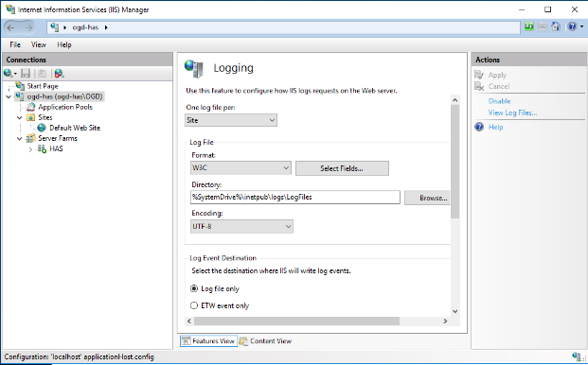The height and width of the screenshot is (365, 588).
Task: Click the Apply action
Action: pos(497,76)
